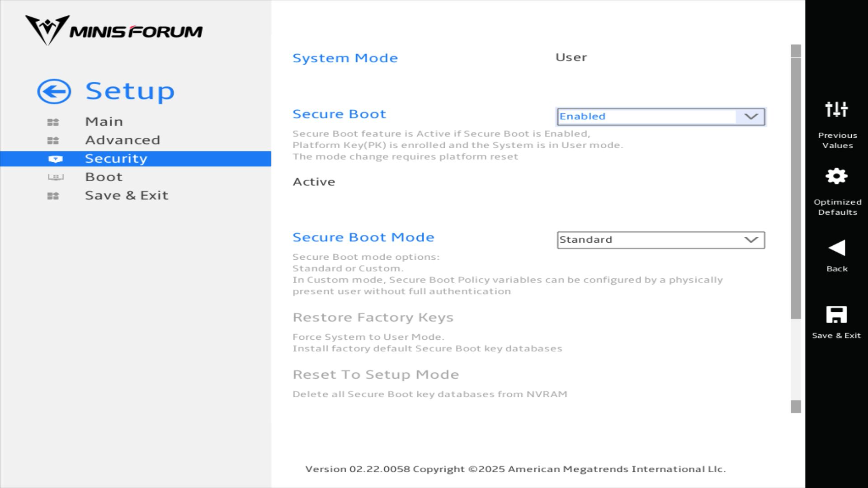Click the Security shield icon in the sidebar

coord(55,159)
